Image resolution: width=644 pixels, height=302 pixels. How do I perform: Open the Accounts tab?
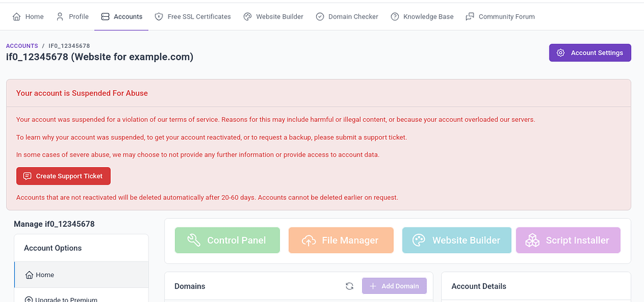[121, 17]
